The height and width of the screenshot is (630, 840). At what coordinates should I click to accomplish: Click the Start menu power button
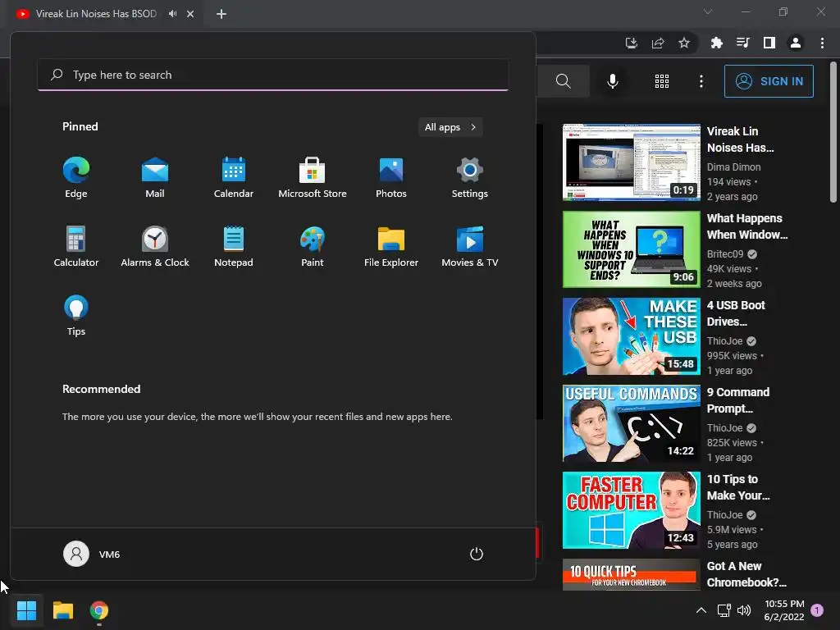(477, 554)
